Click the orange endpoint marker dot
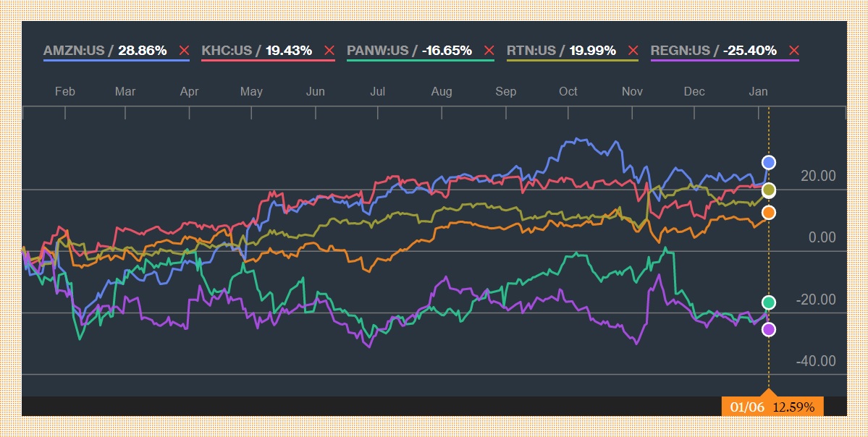This screenshot has height=437, width=868. point(769,212)
